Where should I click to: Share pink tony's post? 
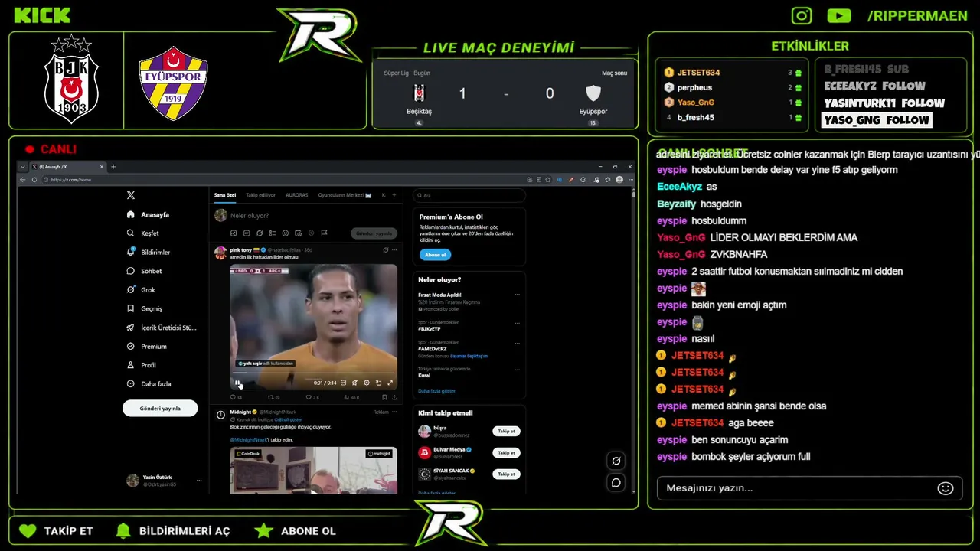pos(394,397)
